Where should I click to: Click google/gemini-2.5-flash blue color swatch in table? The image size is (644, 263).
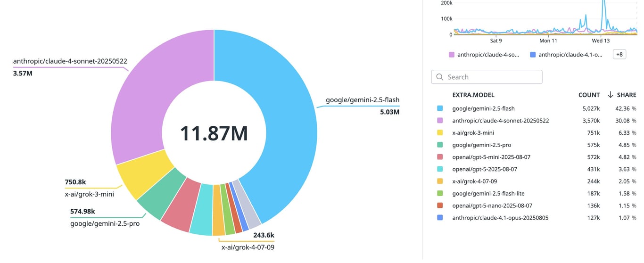pos(440,108)
